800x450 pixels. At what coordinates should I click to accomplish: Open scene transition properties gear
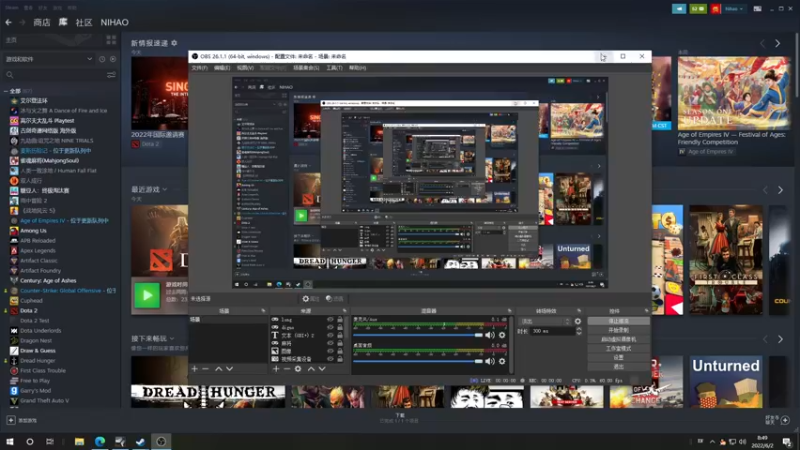[x=578, y=321]
